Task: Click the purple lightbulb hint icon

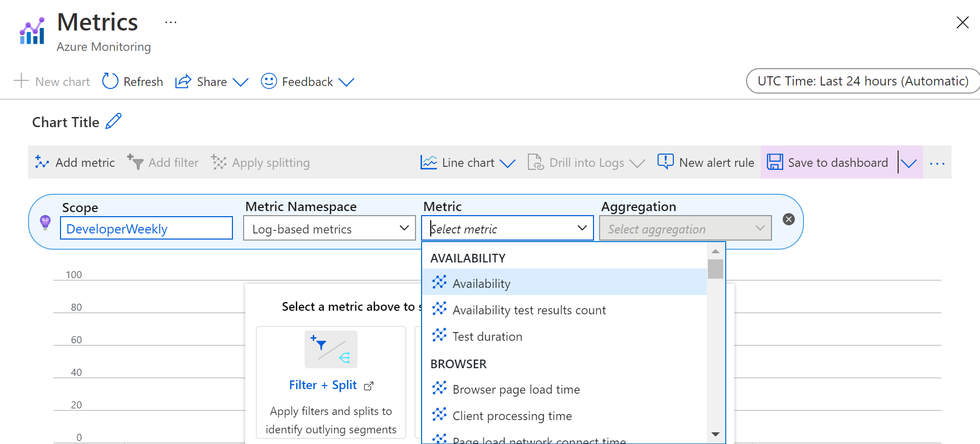Action: [45, 222]
